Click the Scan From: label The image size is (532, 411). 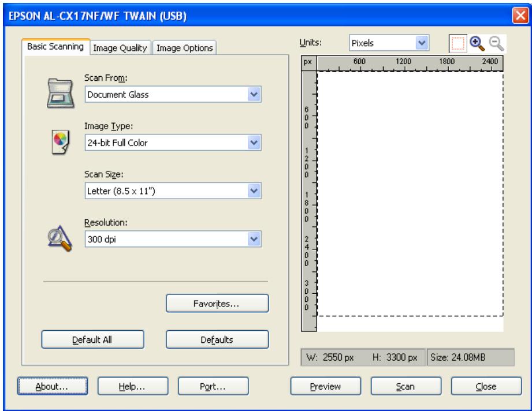(x=106, y=78)
